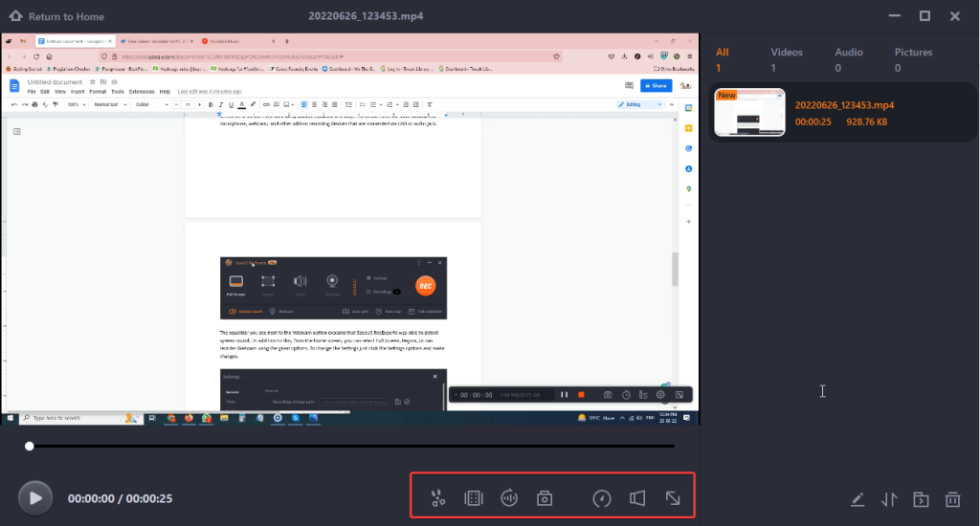Image resolution: width=980 pixels, height=526 pixels.
Task: Delete the recording with the trash icon
Action: (952, 499)
